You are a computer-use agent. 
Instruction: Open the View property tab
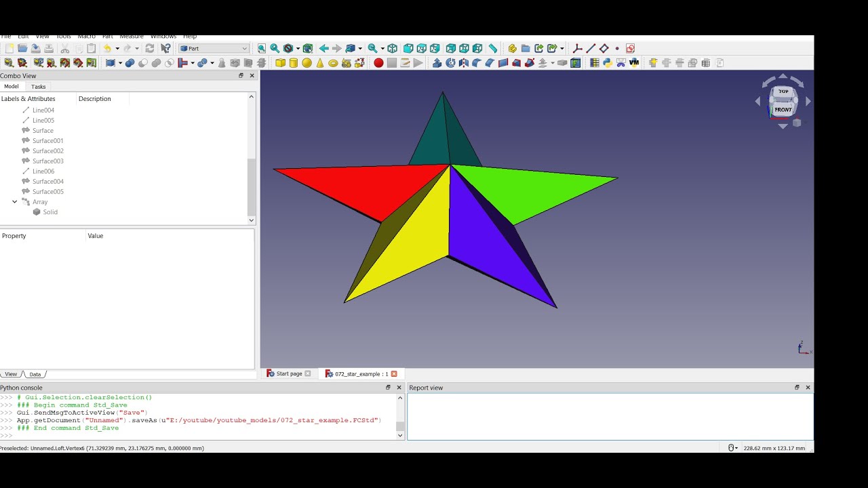[11, 374]
